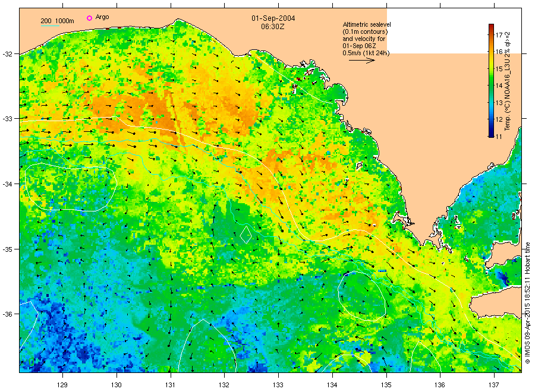Click the 11 label on the color bar
The image size is (535, 392).
[x=499, y=137]
